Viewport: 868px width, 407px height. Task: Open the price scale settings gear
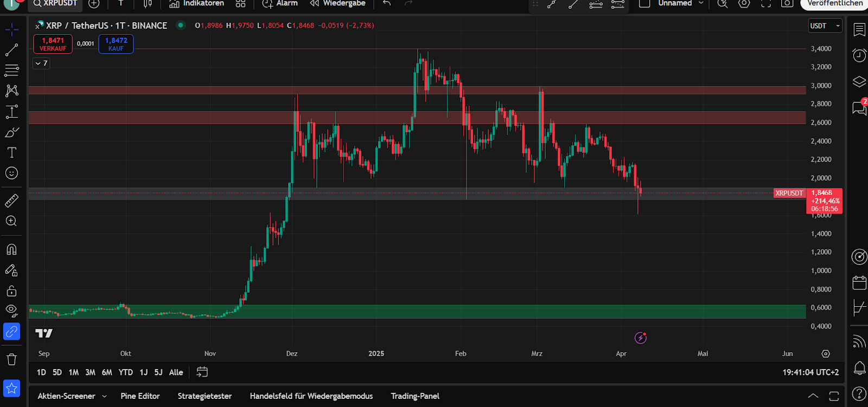click(x=826, y=353)
